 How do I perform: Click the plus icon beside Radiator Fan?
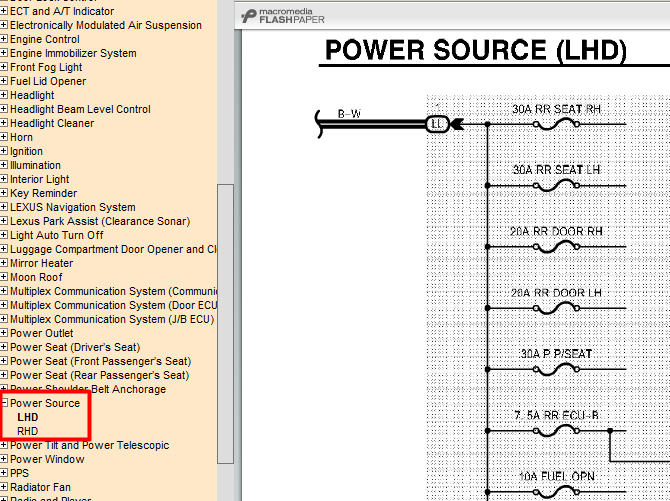click(4, 487)
